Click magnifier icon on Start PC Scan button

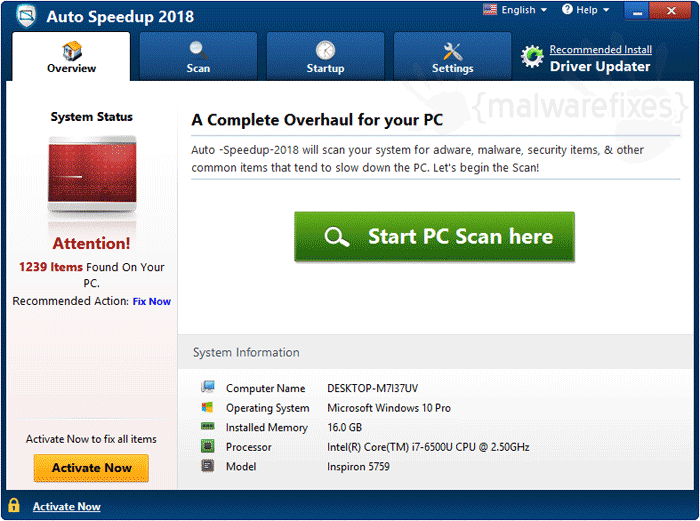coord(337,237)
